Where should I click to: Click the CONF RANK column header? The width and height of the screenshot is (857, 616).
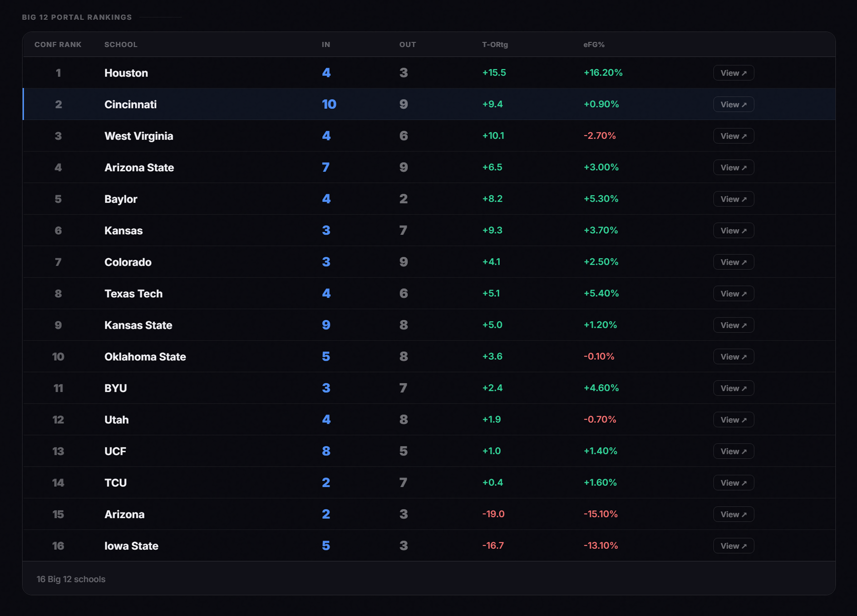click(x=58, y=44)
